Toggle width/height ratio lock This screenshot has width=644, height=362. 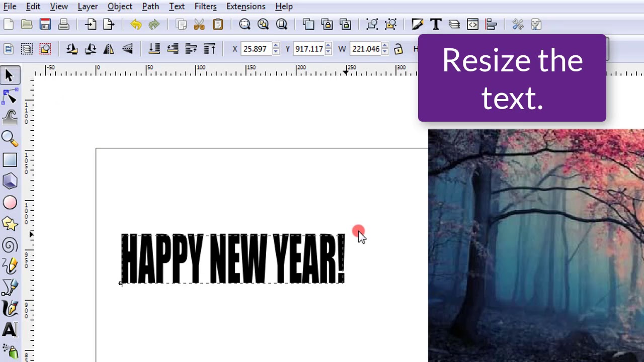398,49
